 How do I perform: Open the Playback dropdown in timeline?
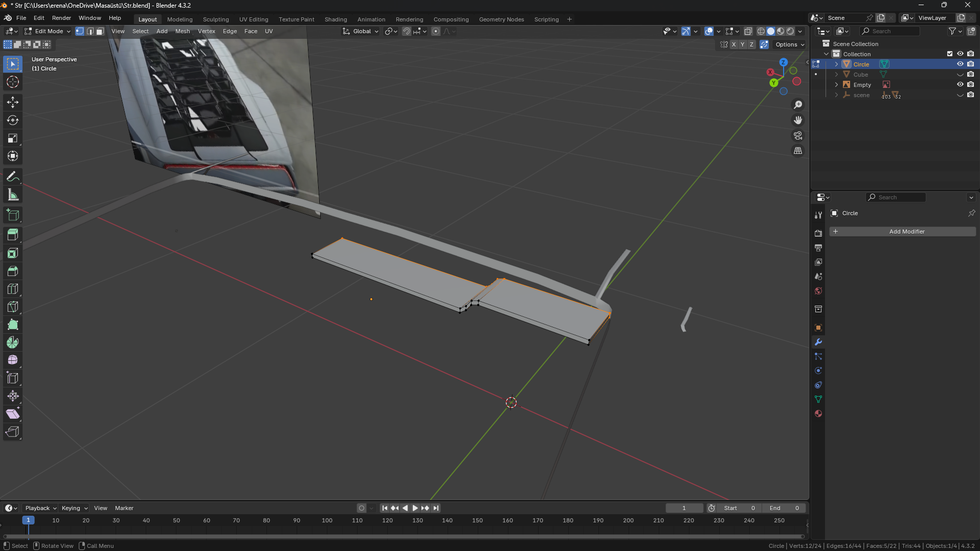40,508
